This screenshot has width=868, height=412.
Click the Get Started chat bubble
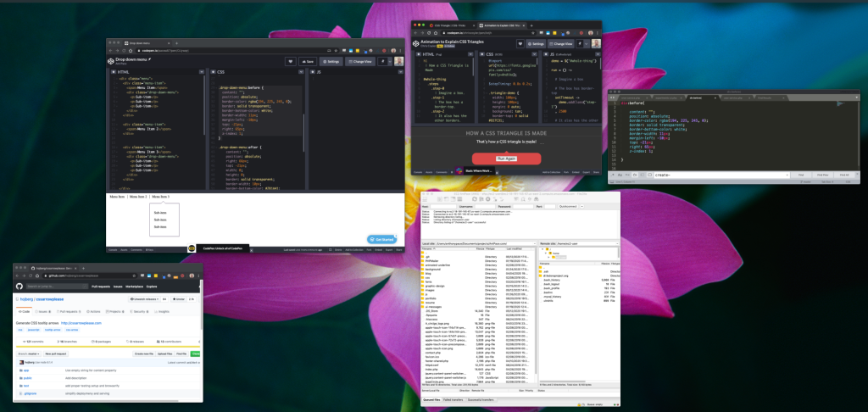click(x=383, y=240)
